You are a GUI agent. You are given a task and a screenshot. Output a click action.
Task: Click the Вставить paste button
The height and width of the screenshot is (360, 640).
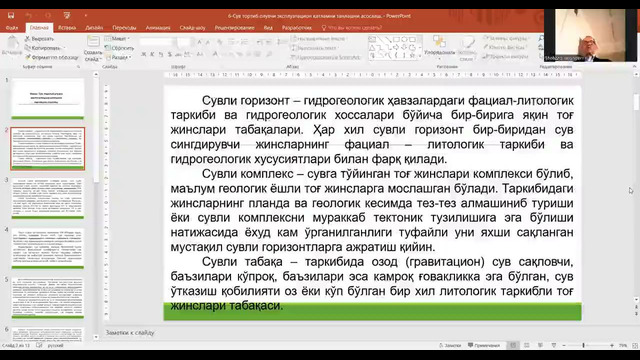(12, 46)
